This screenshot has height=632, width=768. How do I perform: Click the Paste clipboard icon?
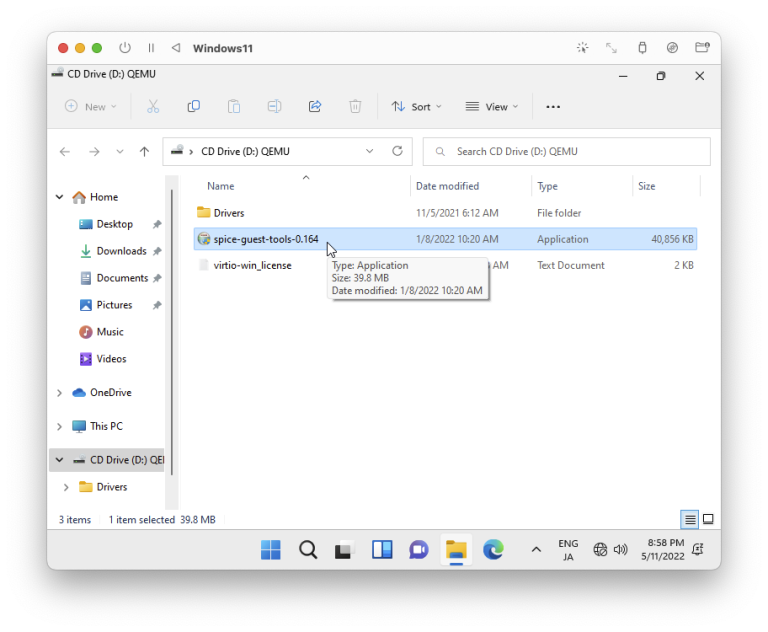pos(234,106)
